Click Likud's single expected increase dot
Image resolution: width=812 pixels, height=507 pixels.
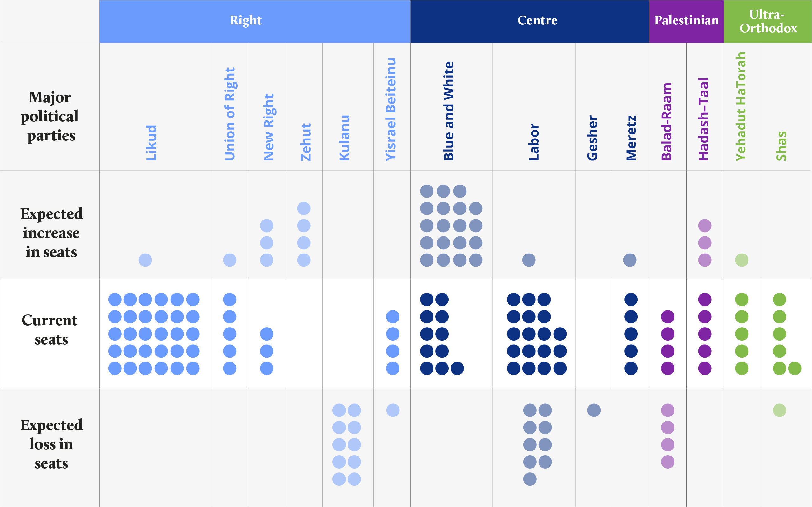pyautogui.click(x=145, y=260)
